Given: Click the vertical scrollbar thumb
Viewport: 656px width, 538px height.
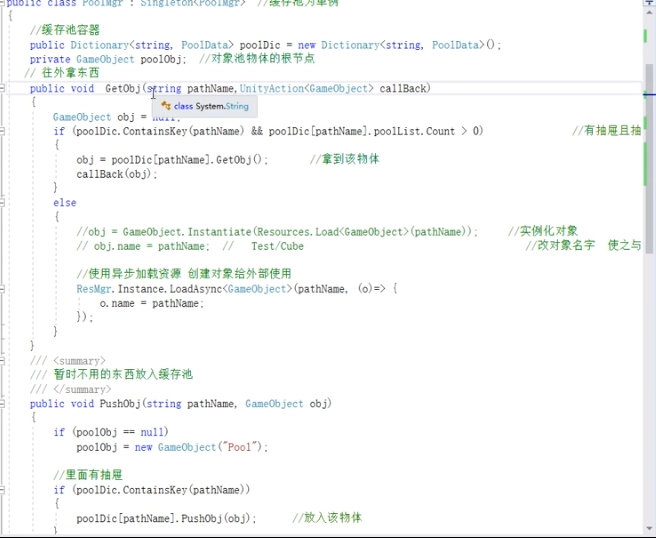Looking at the screenshot, I should (x=649, y=159).
